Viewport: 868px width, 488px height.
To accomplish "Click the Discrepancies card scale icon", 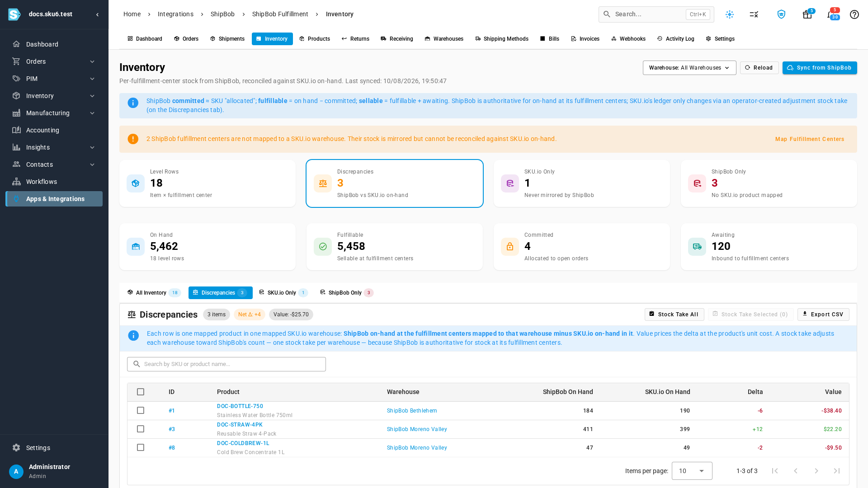I will click(323, 183).
